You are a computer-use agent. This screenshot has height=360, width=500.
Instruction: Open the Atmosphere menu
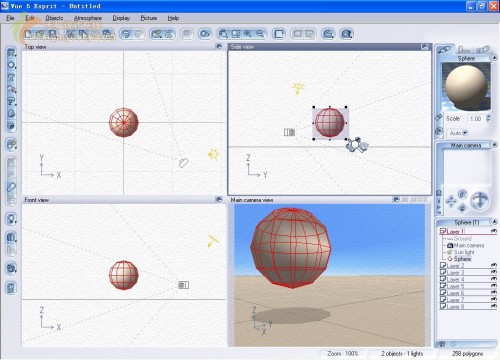point(88,18)
